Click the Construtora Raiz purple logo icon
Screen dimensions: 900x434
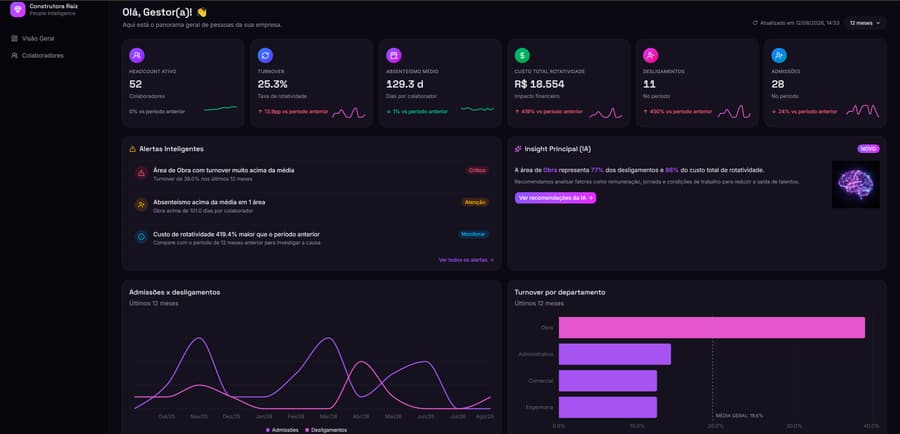[x=18, y=9]
